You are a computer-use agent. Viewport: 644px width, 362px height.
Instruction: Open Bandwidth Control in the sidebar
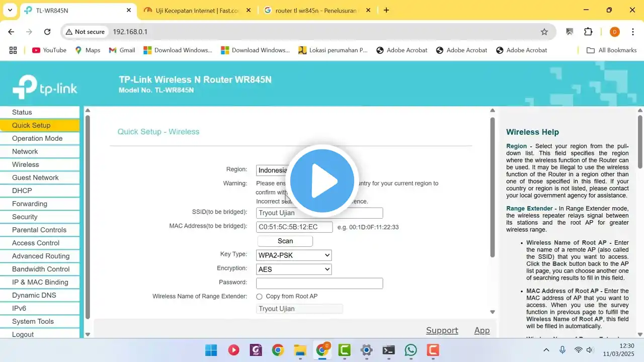pyautogui.click(x=40, y=269)
